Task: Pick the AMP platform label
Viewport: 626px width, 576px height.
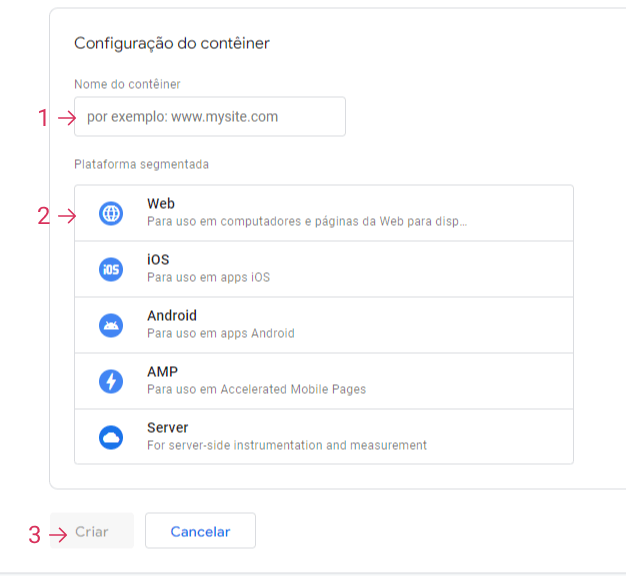Action: tap(162, 372)
